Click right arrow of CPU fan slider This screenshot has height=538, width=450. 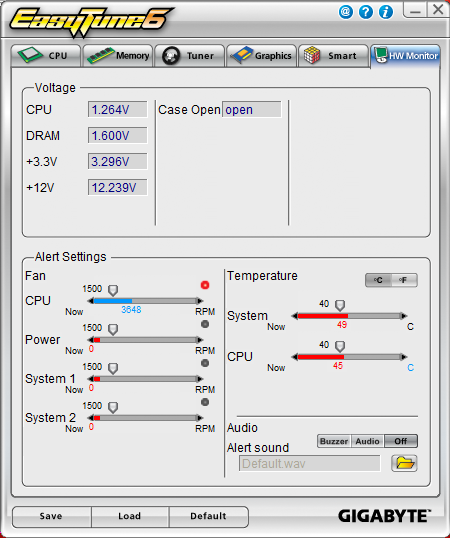point(200,301)
